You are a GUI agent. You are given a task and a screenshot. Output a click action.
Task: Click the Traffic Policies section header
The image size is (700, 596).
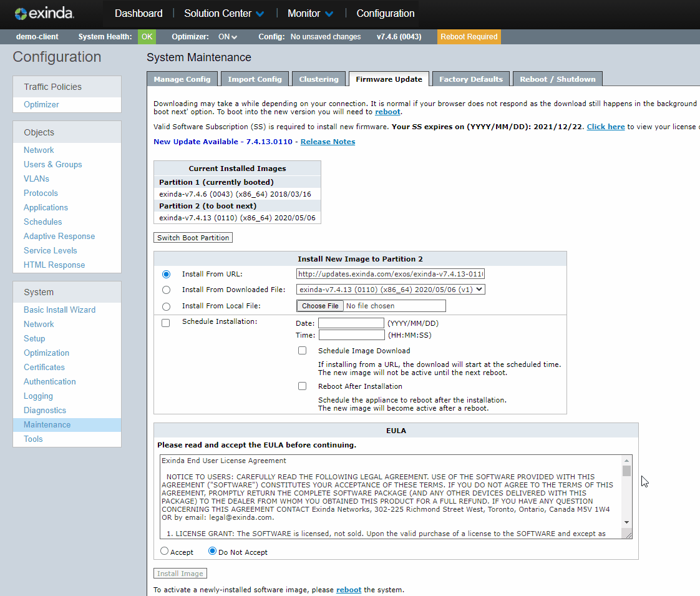coord(67,87)
